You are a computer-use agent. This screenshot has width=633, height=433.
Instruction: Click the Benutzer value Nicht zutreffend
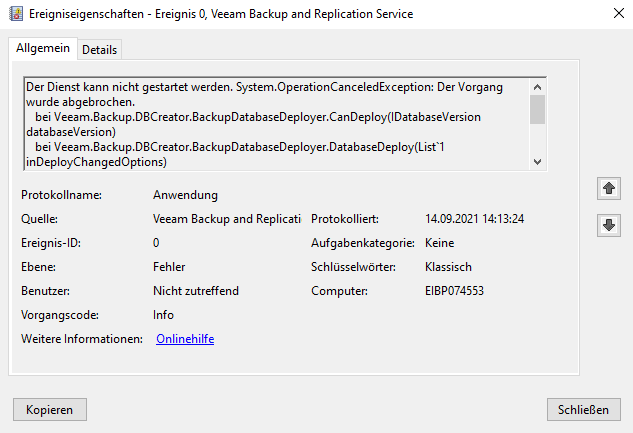click(196, 291)
